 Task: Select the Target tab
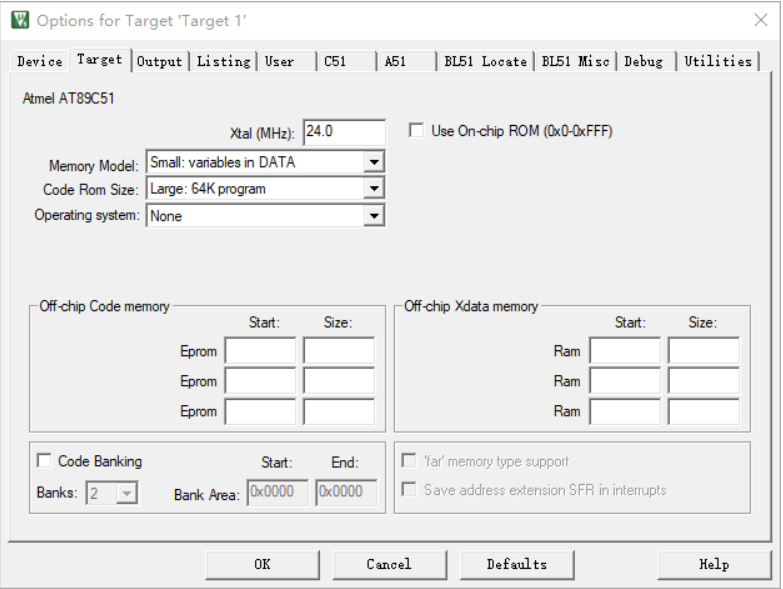point(99,59)
